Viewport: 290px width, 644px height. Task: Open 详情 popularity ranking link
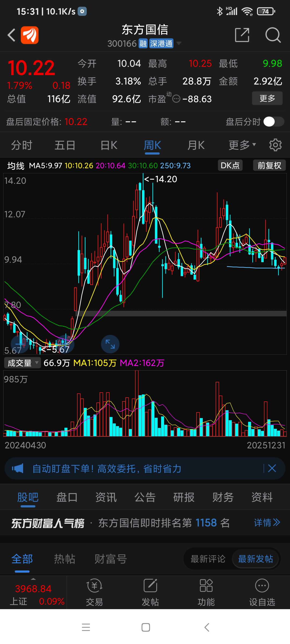pyautogui.click(x=267, y=522)
